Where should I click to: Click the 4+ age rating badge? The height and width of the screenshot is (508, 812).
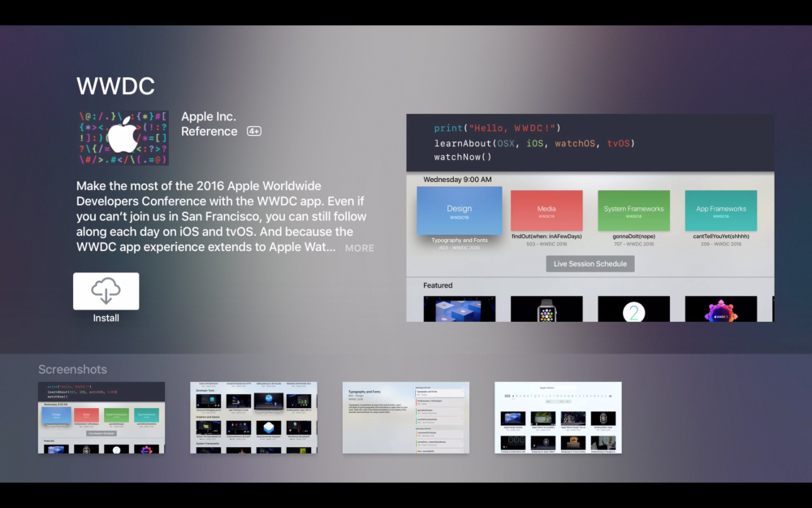(254, 132)
